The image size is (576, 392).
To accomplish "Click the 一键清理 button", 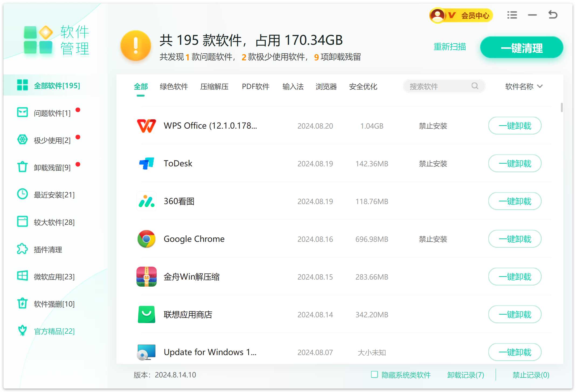I will tap(522, 48).
